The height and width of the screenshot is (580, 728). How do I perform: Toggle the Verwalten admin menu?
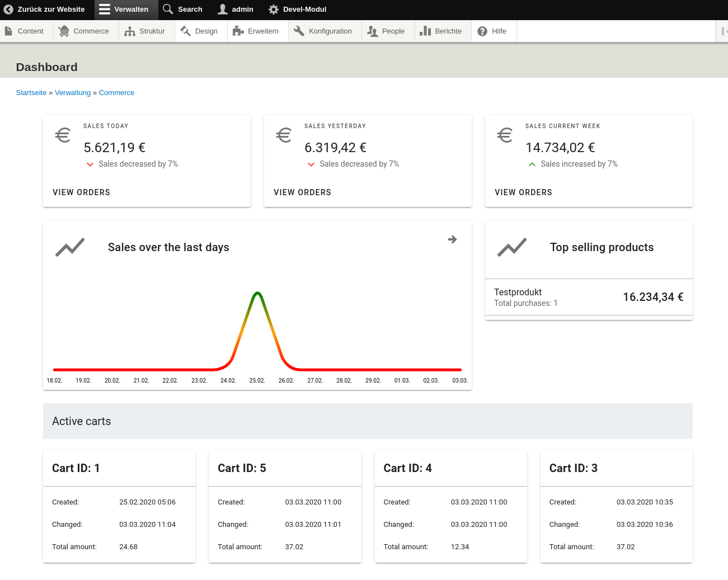[124, 10]
